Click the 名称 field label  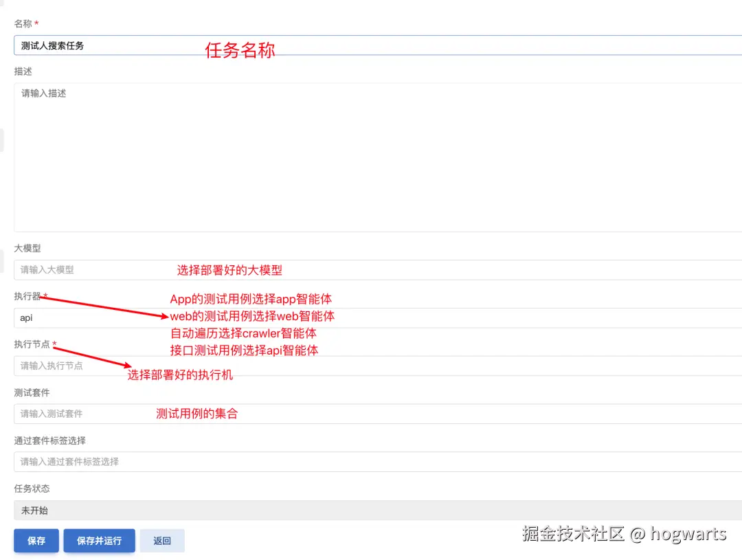21,23
